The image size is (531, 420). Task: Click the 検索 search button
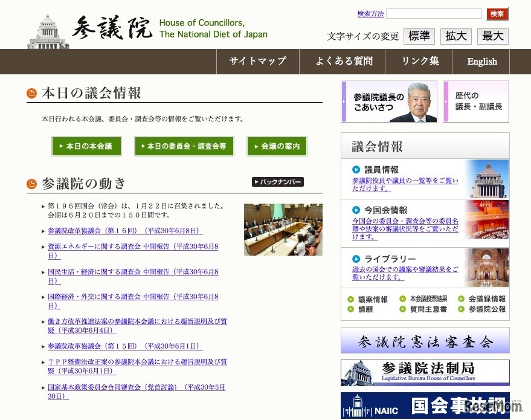497,14
